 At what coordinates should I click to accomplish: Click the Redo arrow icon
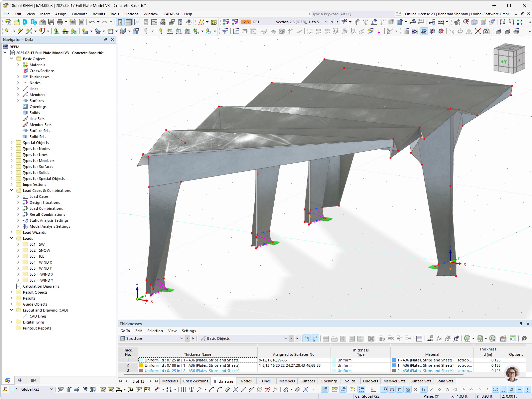[x=105, y=22]
